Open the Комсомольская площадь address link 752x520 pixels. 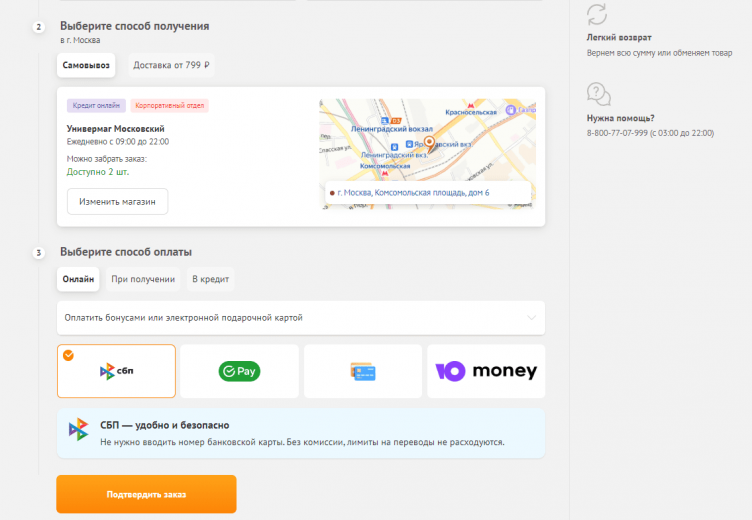pyautogui.click(x=413, y=192)
